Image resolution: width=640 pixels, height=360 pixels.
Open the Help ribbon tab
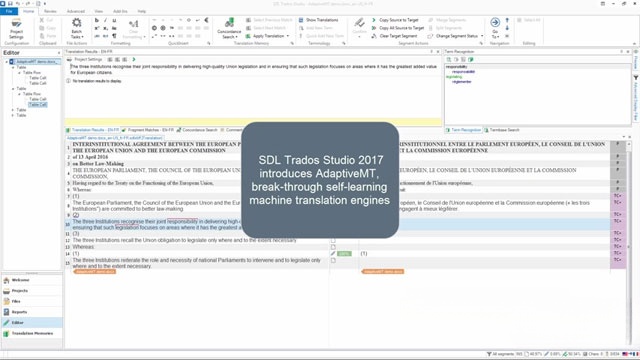pyautogui.click(x=142, y=11)
